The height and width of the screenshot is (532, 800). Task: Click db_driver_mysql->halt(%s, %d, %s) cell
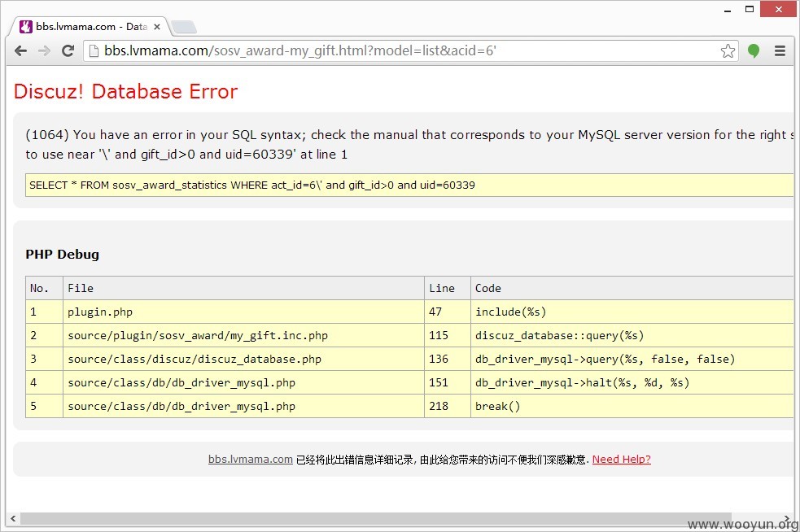632,382
